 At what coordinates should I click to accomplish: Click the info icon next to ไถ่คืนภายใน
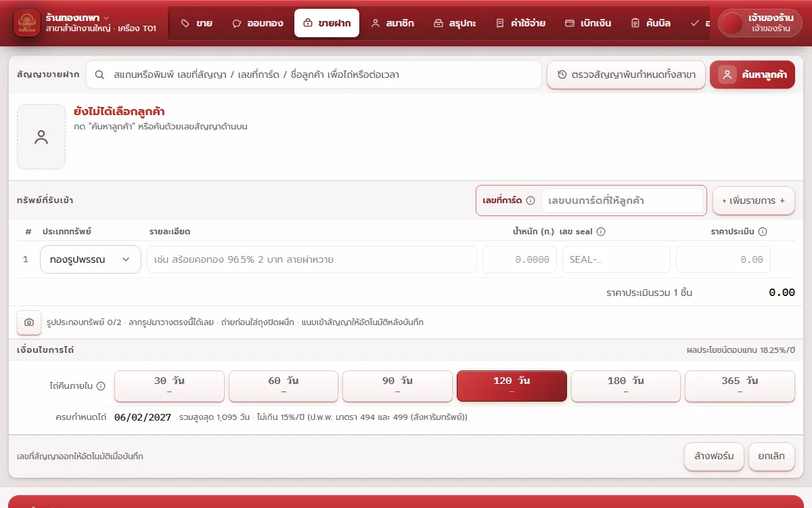pyautogui.click(x=101, y=386)
